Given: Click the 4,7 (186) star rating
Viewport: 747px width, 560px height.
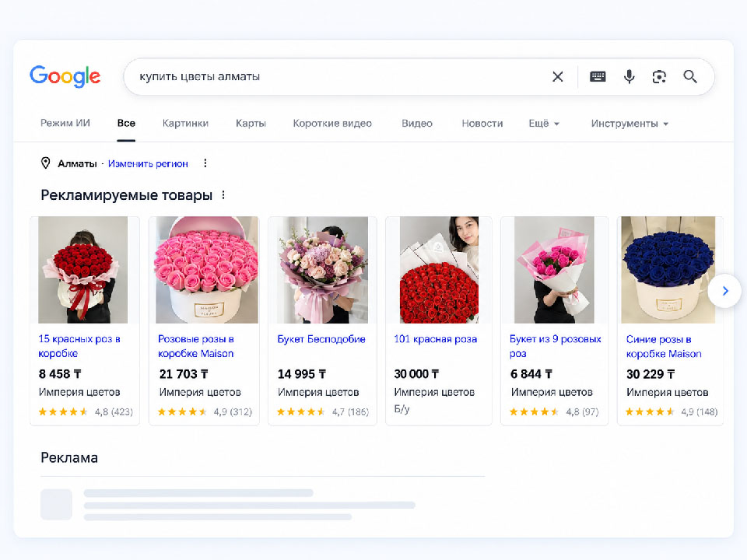Looking at the screenshot, I should click(323, 411).
